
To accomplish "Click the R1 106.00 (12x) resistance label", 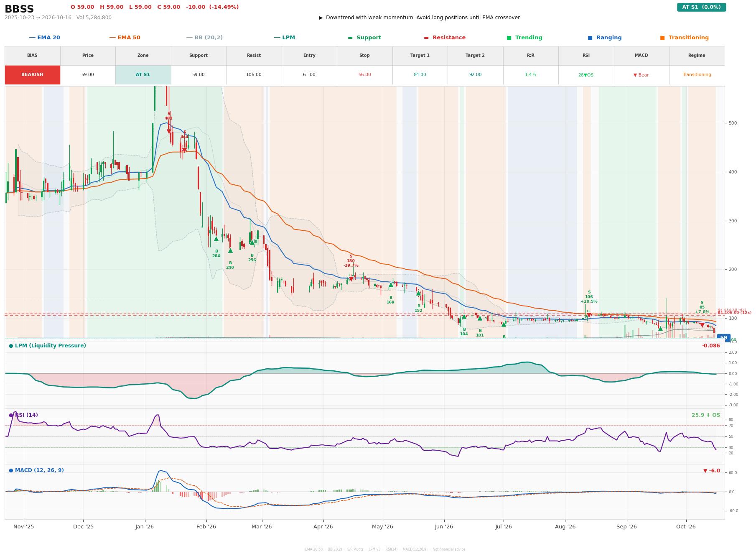I will click(x=734, y=313).
